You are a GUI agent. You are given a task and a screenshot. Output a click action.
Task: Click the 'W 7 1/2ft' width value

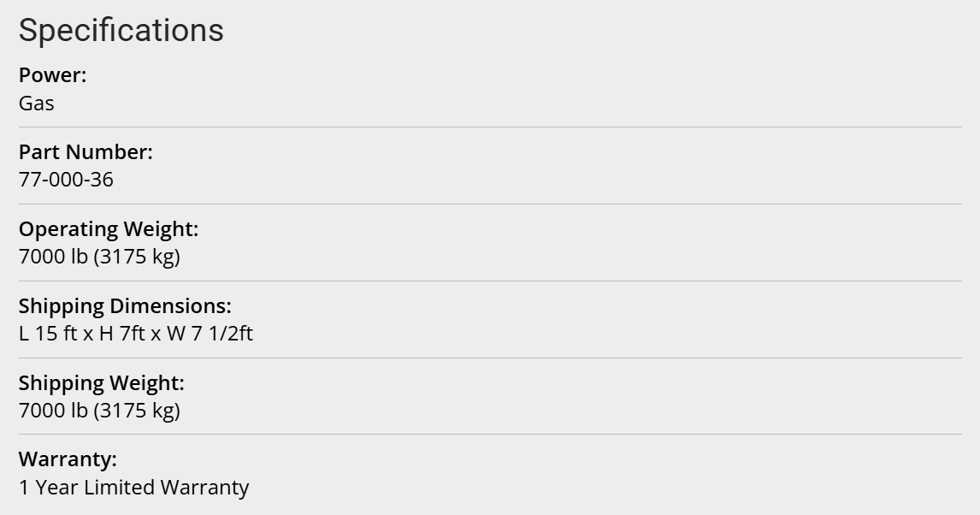[x=210, y=334]
